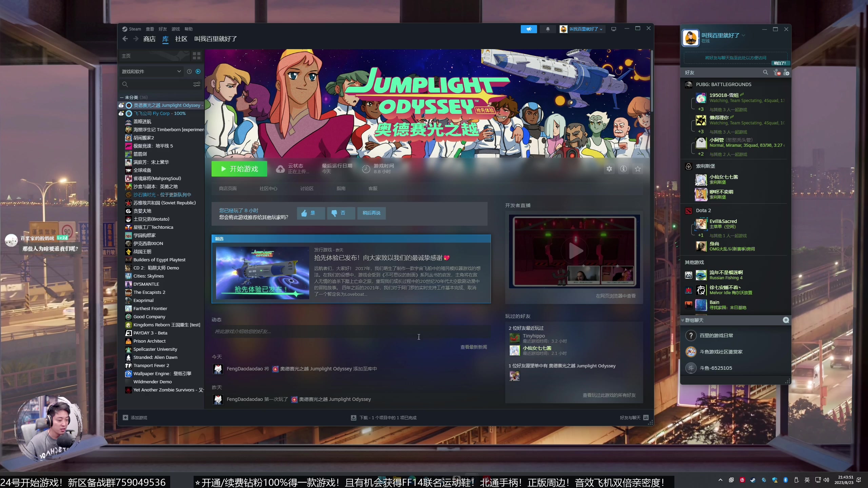Open the 讨论区 tab
This screenshot has width=868, height=488.
click(x=307, y=189)
